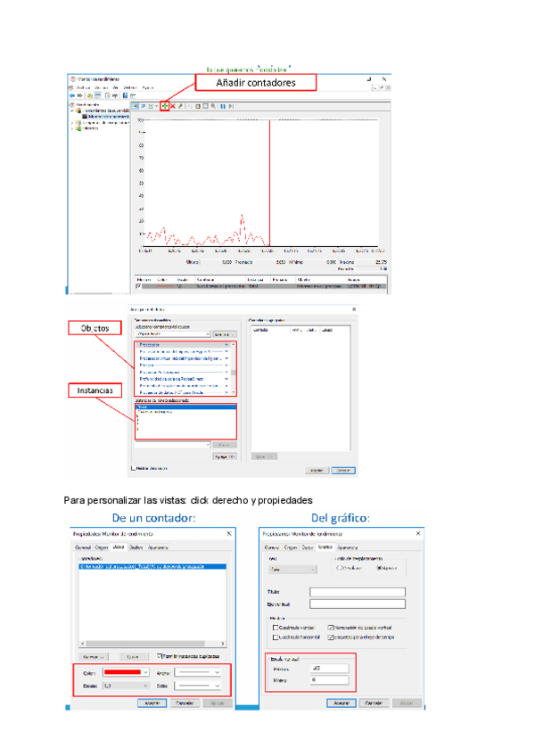Toggle the Highlight counter pencil icon
The width and height of the screenshot is (535, 756).
click(x=180, y=106)
